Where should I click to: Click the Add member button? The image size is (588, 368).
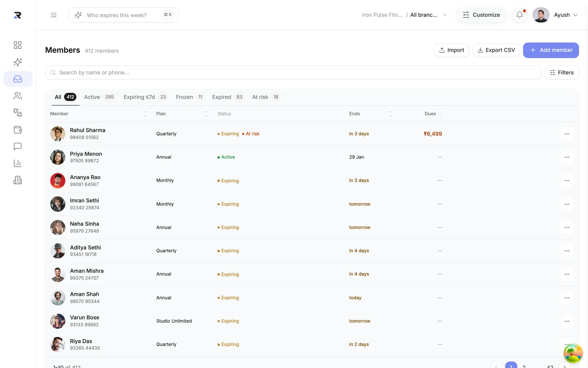(551, 50)
